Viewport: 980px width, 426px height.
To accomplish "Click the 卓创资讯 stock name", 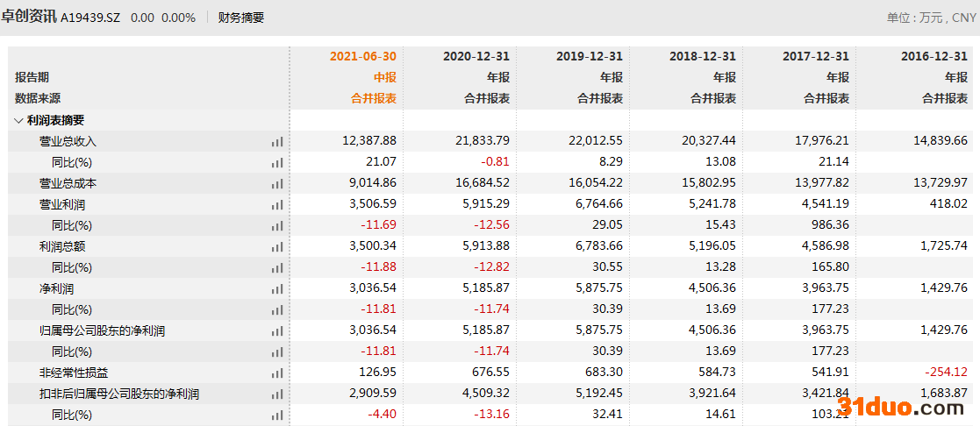I will tap(29, 17).
